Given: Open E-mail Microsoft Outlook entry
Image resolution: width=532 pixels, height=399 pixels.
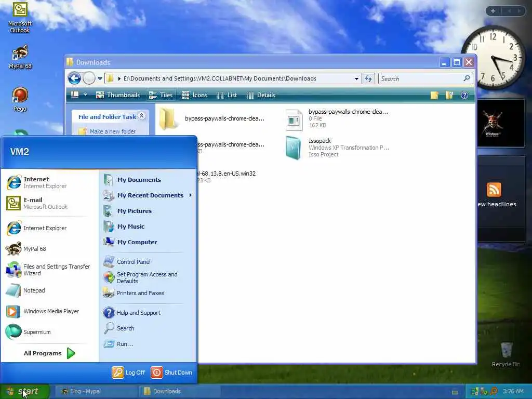Looking at the screenshot, I should coord(49,203).
